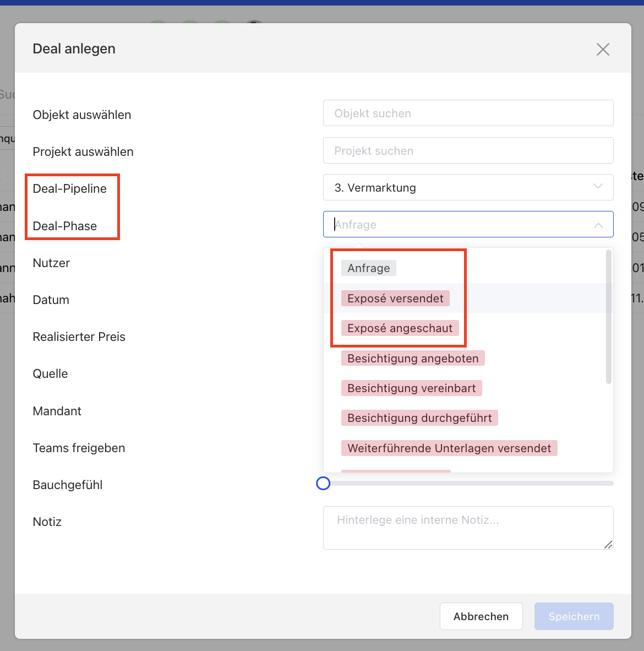Expand the Deal-Pipeline dropdown chevron
The width and height of the screenshot is (644, 651).
click(598, 187)
